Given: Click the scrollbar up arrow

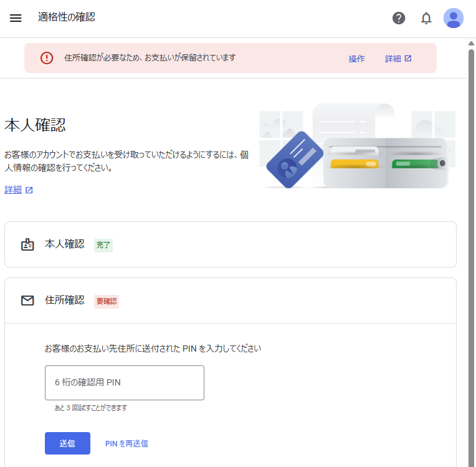Looking at the screenshot, I should 471,44.
